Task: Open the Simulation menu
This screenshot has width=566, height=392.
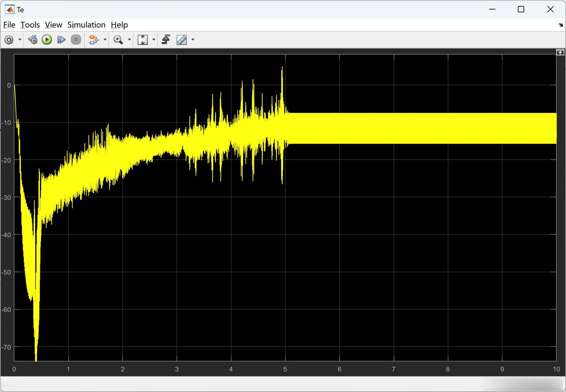Action: pyautogui.click(x=86, y=25)
